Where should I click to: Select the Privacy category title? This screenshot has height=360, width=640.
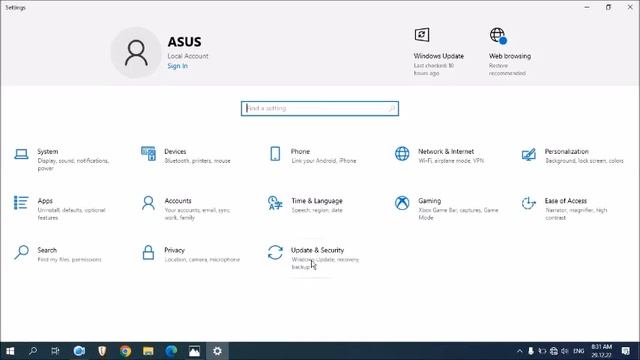coord(174,250)
